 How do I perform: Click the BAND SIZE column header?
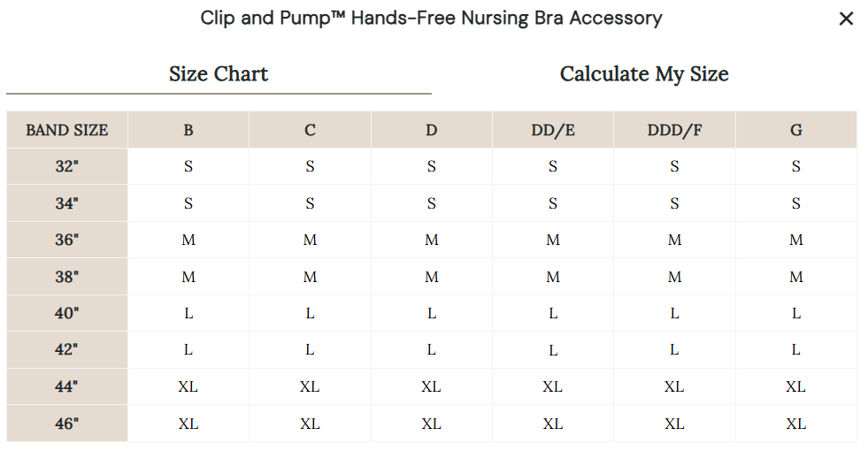pyautogui.click(x=67, y=130)
